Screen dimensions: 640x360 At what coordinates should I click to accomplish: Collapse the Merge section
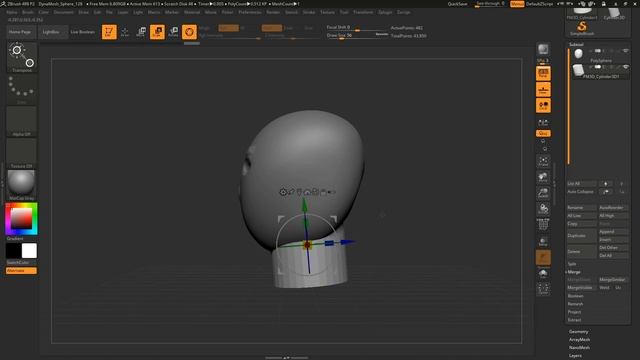click(x=574, y=272)
